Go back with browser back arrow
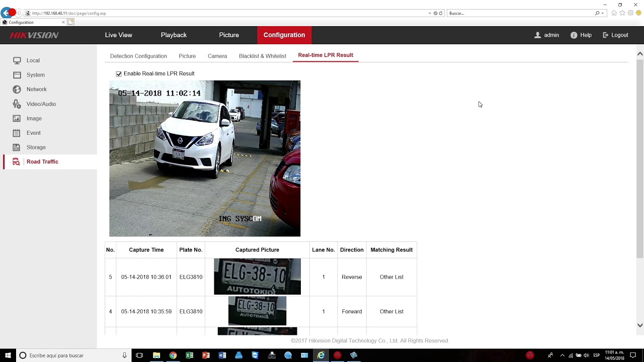 [6, 13]
